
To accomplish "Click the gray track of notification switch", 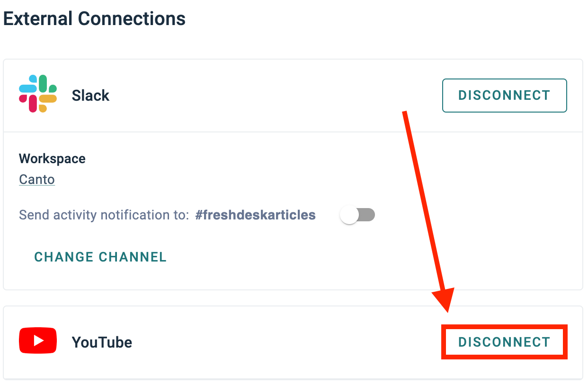I will pyautogui.click(x=367, y=216).
